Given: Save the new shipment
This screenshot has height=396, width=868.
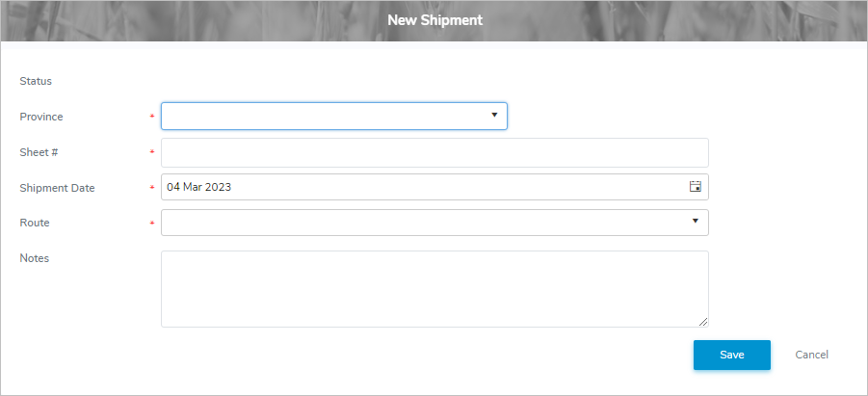Looking at the screenshot, I should (x=731, y=355).
